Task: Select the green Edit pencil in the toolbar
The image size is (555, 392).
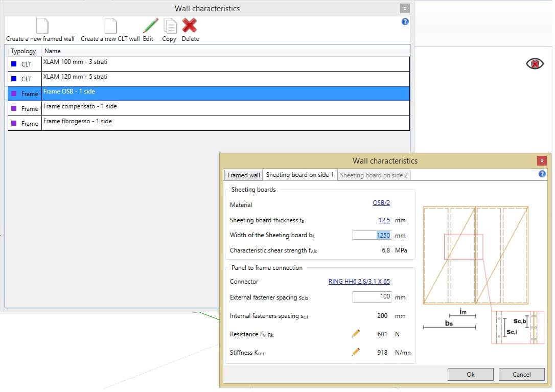Action: pyautogui.click(x=148, y=25)
